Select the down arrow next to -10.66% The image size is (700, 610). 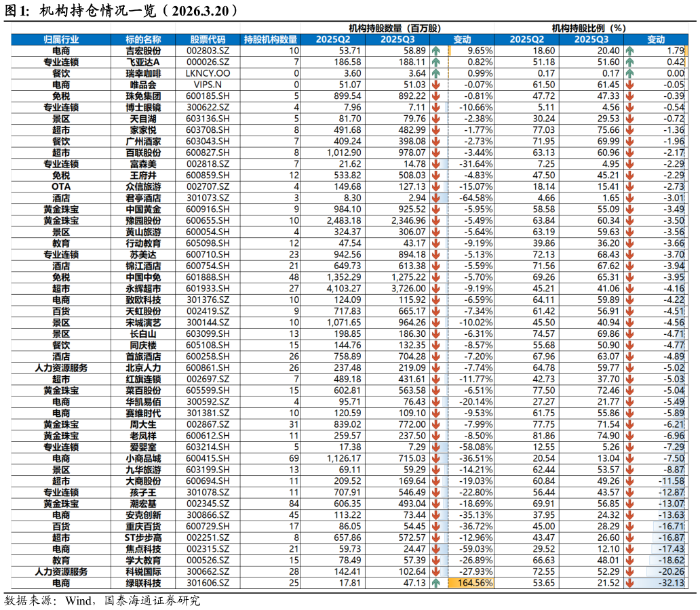[x=435, y=108]
